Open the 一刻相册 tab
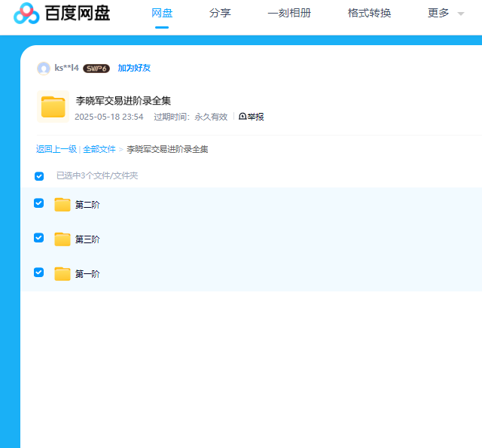The image size is (482, 448). point(289,13)
